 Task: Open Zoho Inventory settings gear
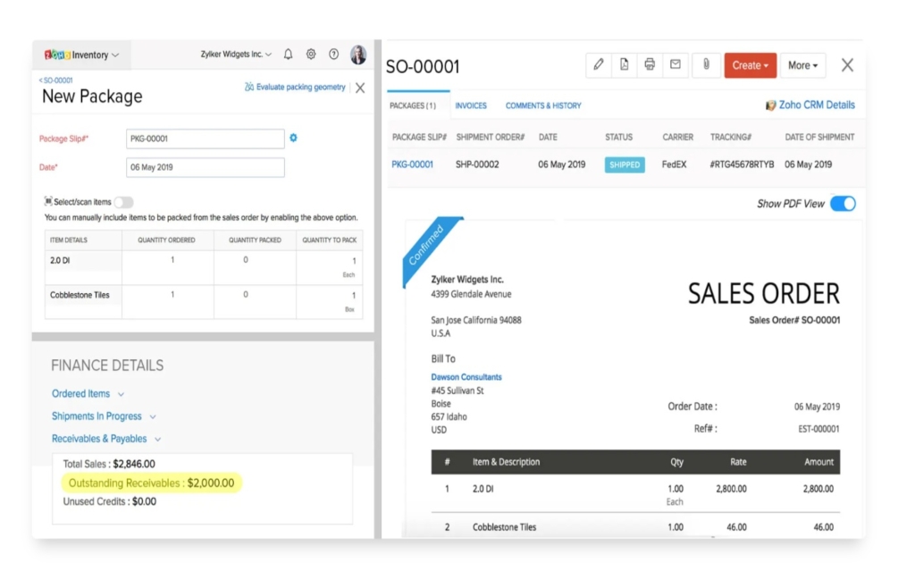pyautogui.click(x=311, y=54)
